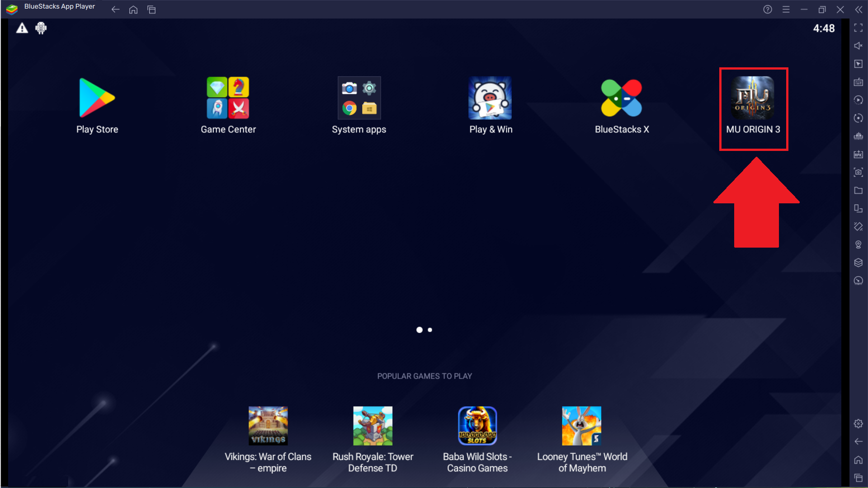Click the Play Store label text
The height and width of the screenshot is (488, 868).
97,129
